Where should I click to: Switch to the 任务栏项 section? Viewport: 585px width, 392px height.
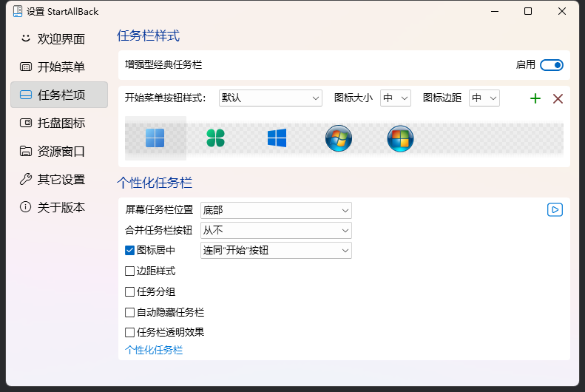[59, 95]
